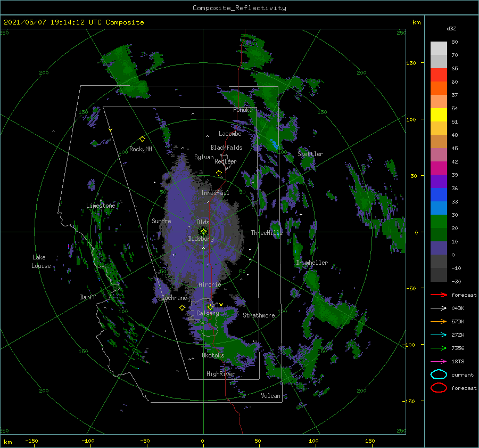Click the Ponoka town label
Image resolution: width=479 pixels, height=448 pixels.
(243, 110)
